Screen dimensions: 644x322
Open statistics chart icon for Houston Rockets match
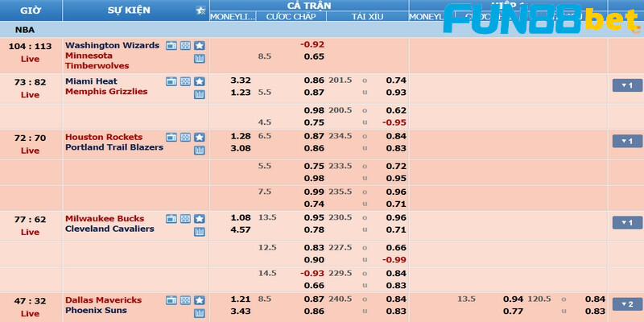coord(199,151)
